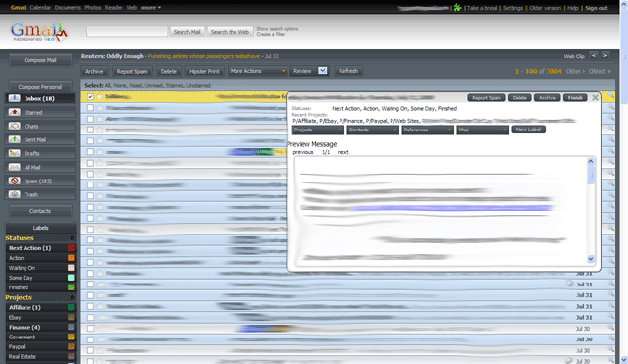Show next web clip with the > arrow
Viewport: 628px width, 364px height.
[x=605, y=55]
